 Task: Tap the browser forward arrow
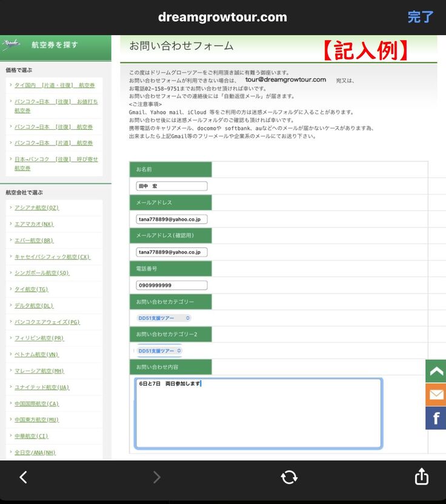[x=156, y=477]
